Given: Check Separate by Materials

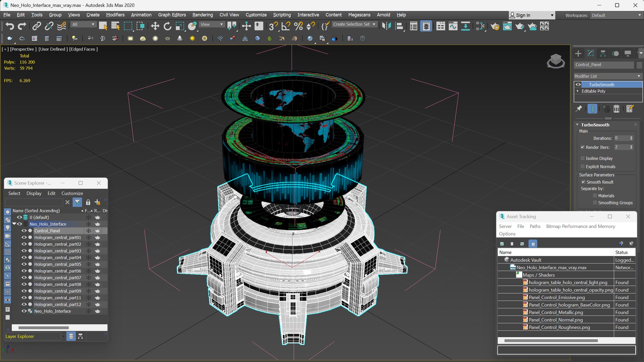Looking at the screenshot, I should click(595, 196).
